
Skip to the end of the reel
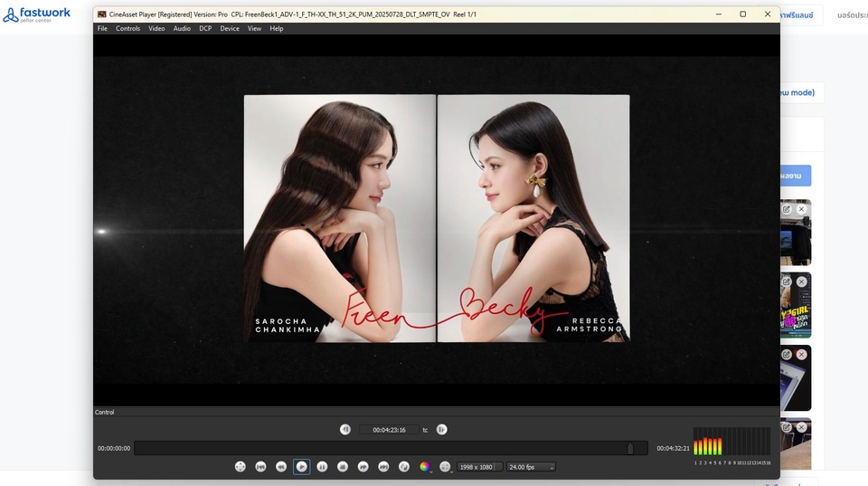pos(383,467)
